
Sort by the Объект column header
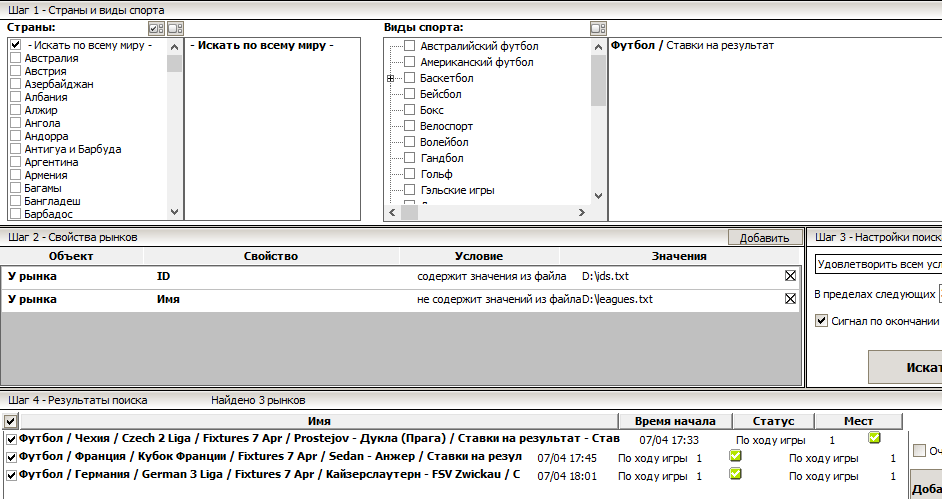71,256
